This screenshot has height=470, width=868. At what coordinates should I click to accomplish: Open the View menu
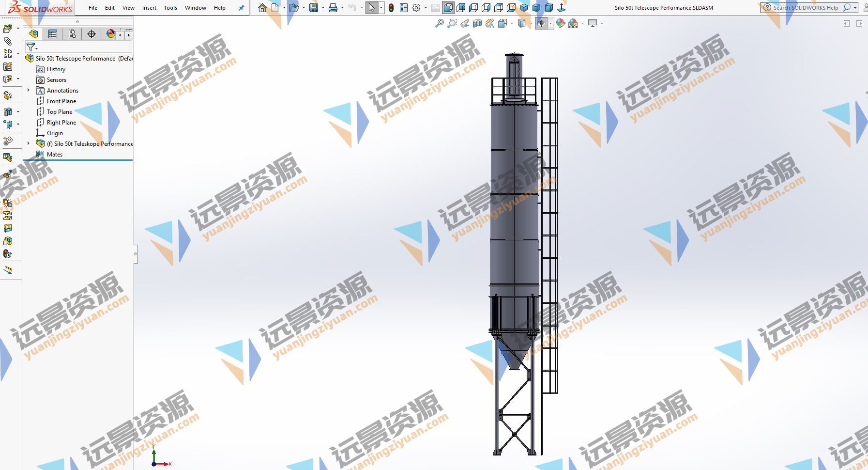coord(128,8)
